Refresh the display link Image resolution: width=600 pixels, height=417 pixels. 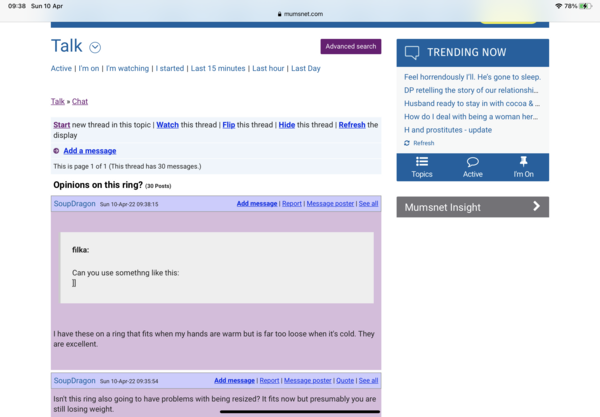click(352, 125)
